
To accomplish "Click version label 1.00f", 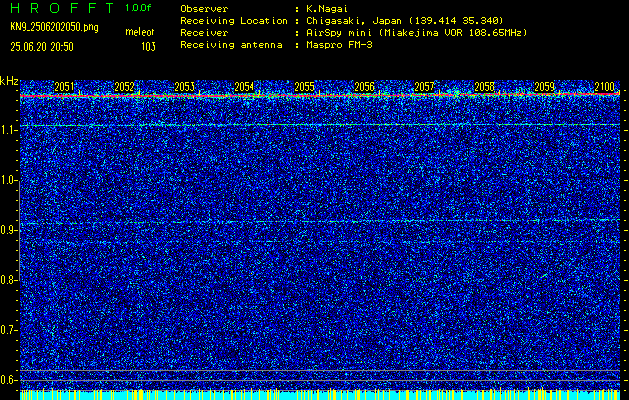I will coord(138,8).
